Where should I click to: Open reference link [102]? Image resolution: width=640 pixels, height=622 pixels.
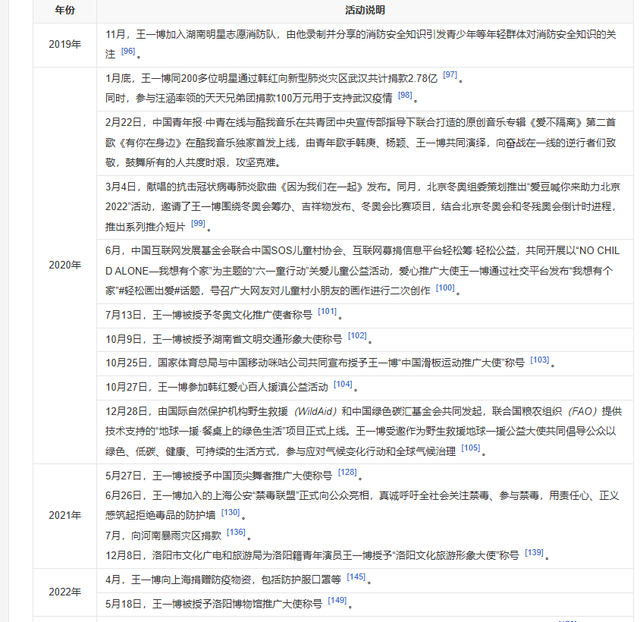[x=357, y=335]
